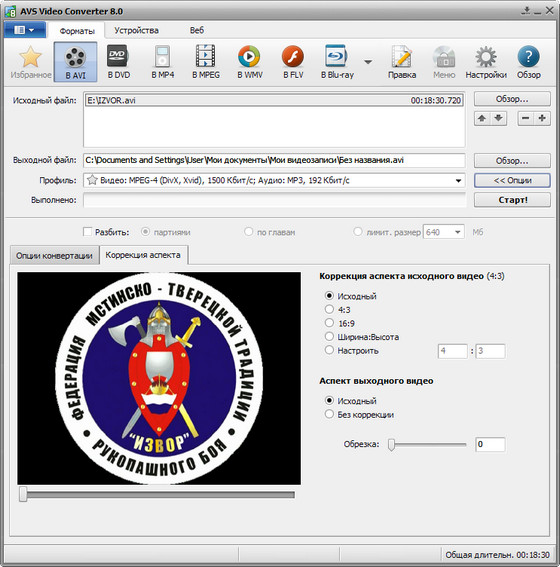Select the В DVD conversion format icon

click(119, 62)
